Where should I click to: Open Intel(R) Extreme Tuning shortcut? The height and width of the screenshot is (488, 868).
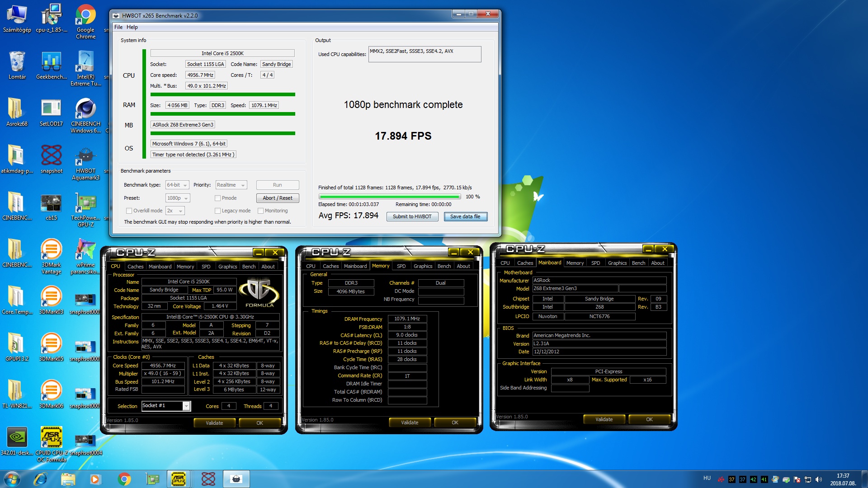tap(85, 69)
